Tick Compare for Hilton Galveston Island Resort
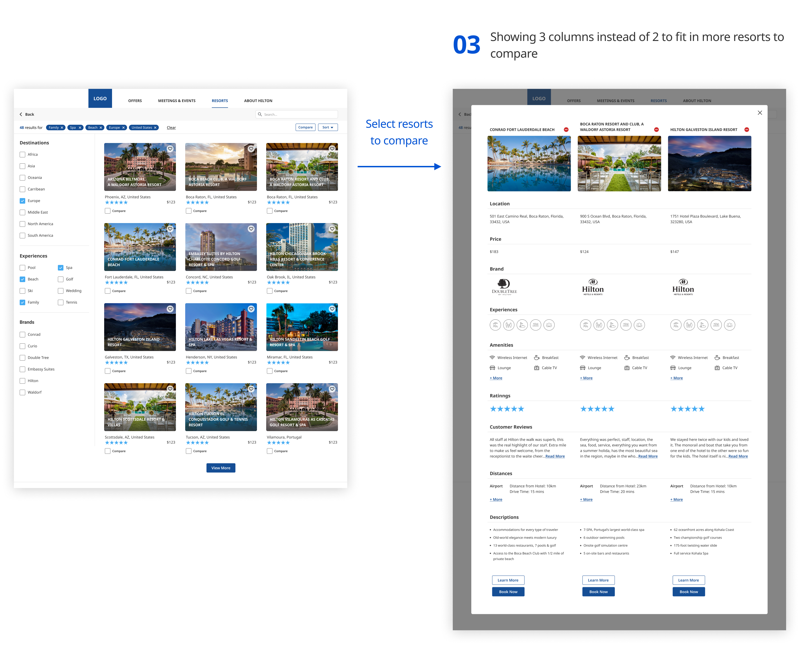This screenshot has height=672, width=800. tap(107, 371)
